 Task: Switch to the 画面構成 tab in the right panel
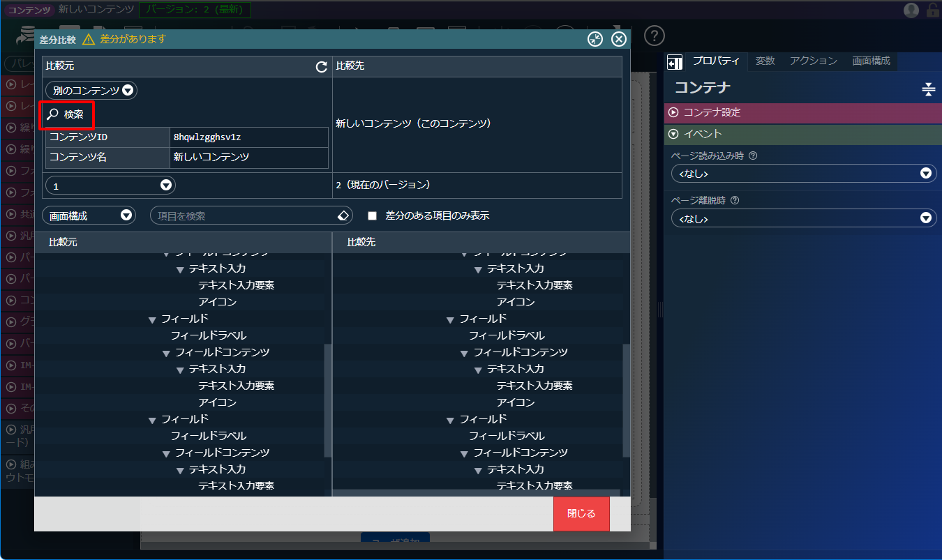click(x=871, y=61)
